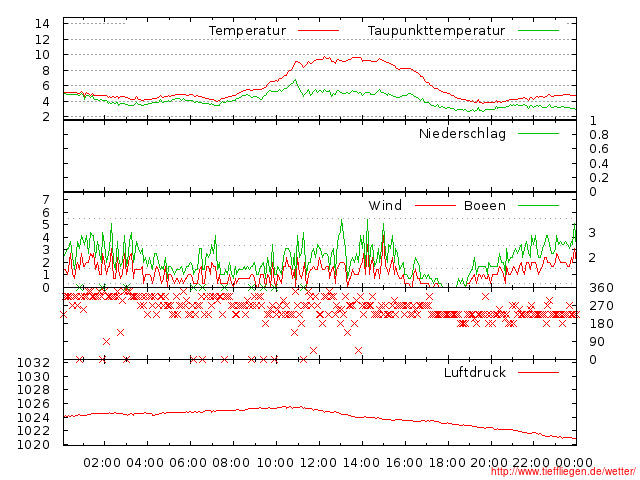Click the green Niederschlag legend line sample

click(x=538, y=133)
